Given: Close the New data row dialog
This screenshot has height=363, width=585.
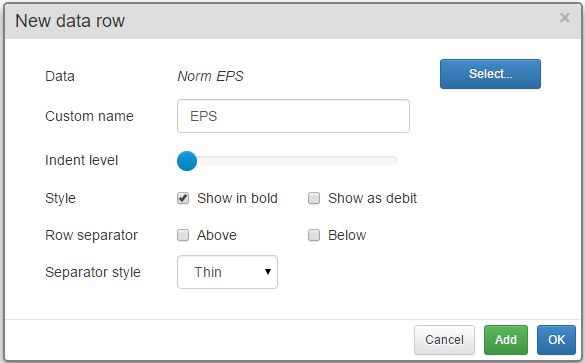Looking at the screenshot, I should point(564,18).
